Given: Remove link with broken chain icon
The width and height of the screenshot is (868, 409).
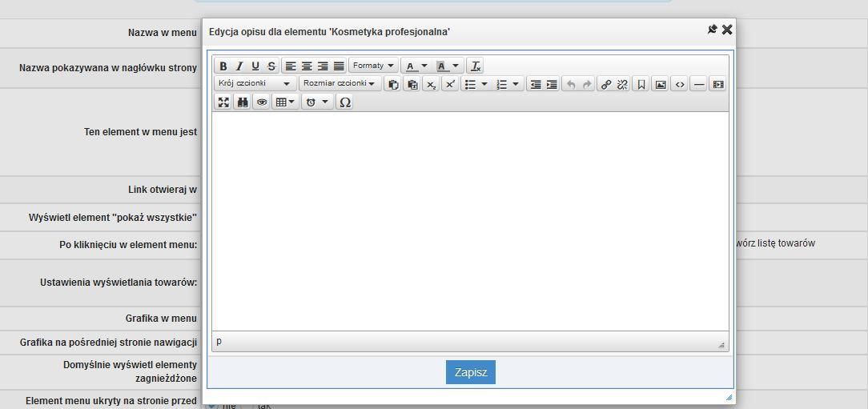Looking at the screenshot, I should [x=622, y=84].
